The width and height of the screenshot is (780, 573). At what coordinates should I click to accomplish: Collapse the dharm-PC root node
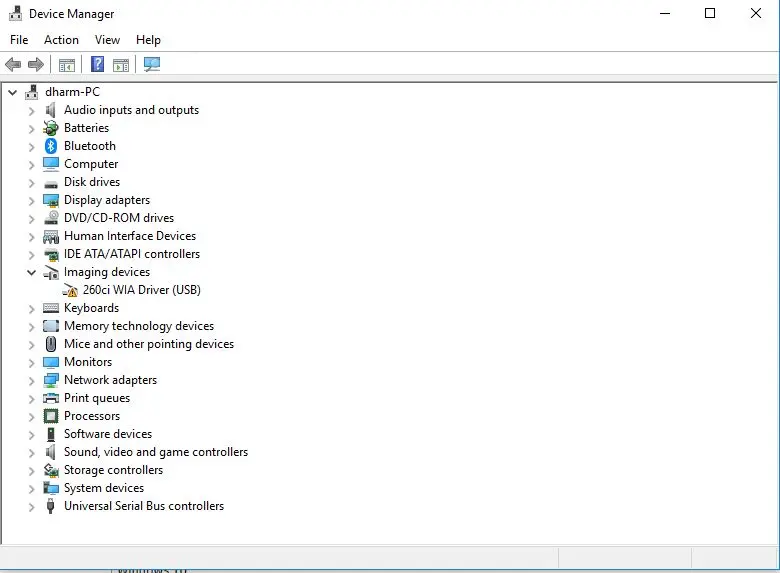[12, 92]
